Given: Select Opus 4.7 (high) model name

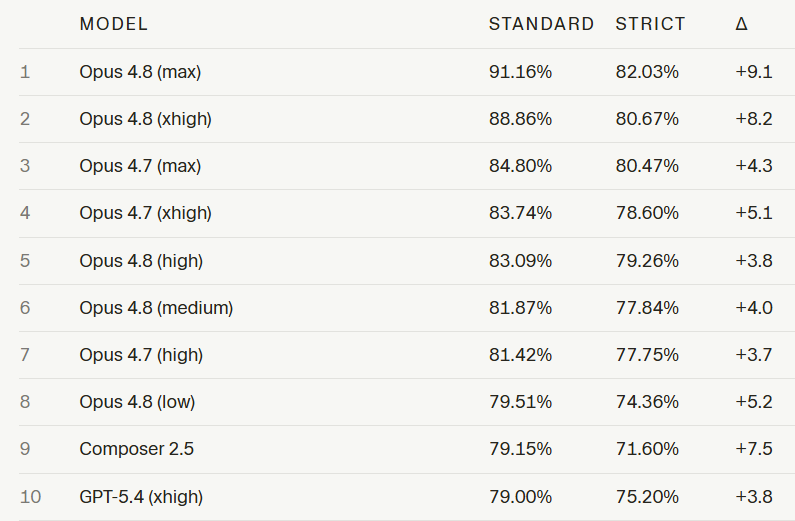Looking at the screenshot, I should coord(141,355).
